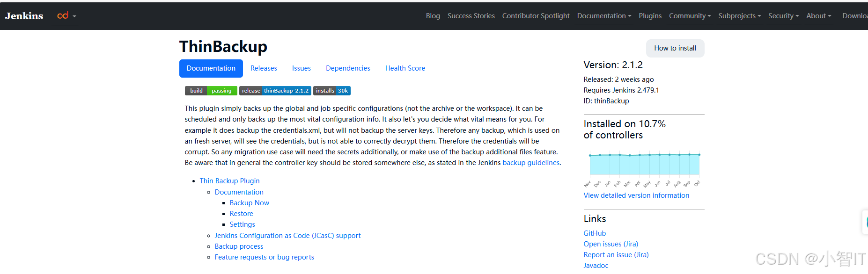The height and width of the screenshot is (274, 868).
Task: Expand the Documentation dropdown in navbar
Action: [604, 16]
